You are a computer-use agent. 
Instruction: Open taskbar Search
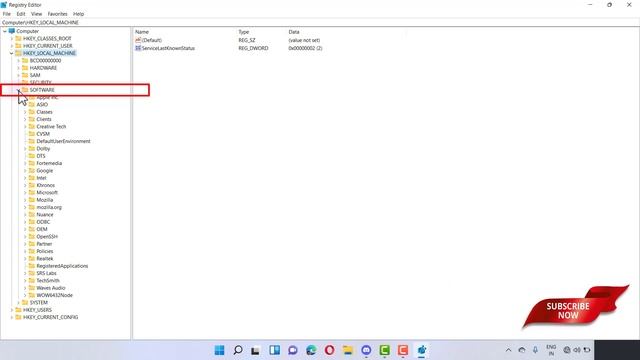point(238,350)
